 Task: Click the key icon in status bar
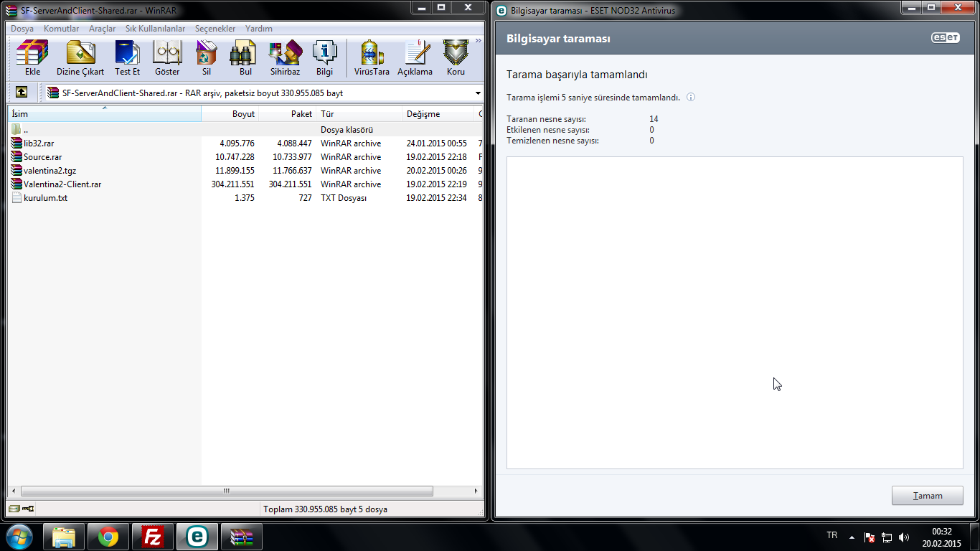(28, 509)
